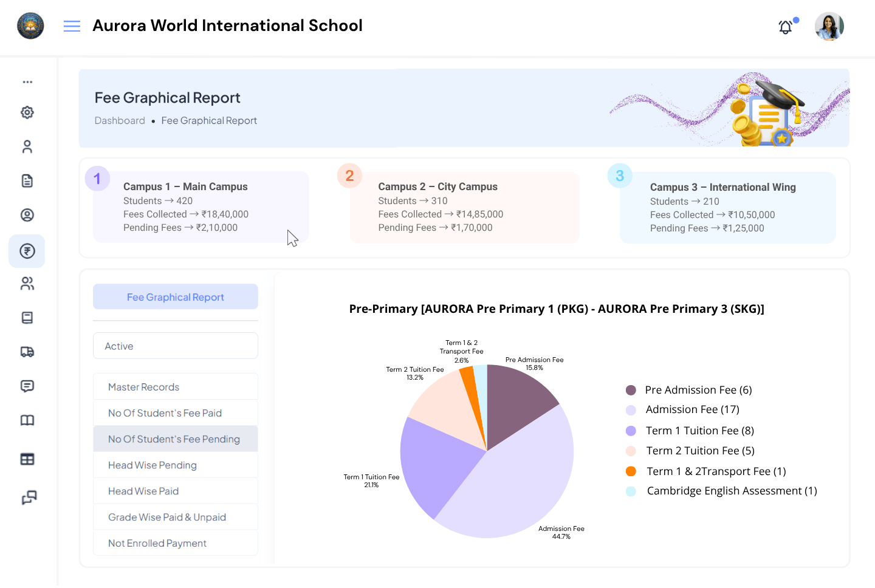Collapse the sidebar using the hamburger icon
This screenshot has height=588, width=875.
[72, 26]
